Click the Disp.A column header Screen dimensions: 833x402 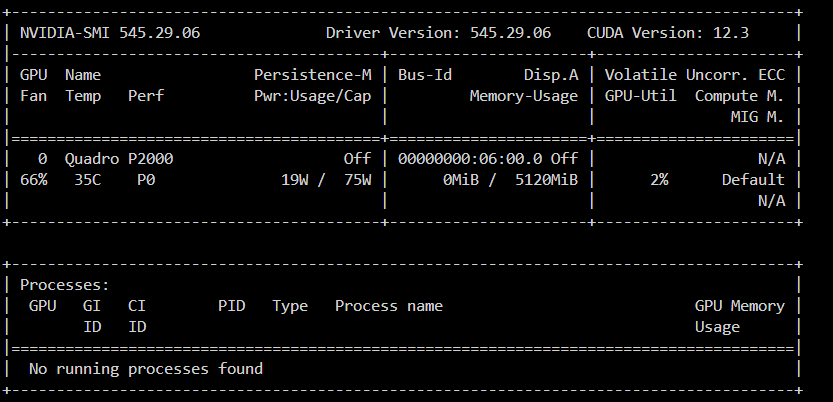click(x=551, y=75)
